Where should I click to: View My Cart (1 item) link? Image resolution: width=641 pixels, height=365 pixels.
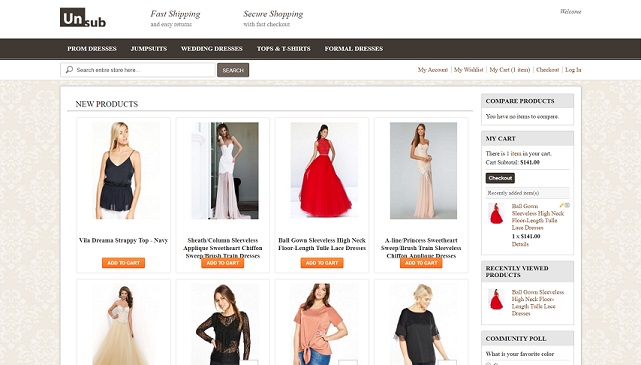pyautogui.click(x=510, y=70)
